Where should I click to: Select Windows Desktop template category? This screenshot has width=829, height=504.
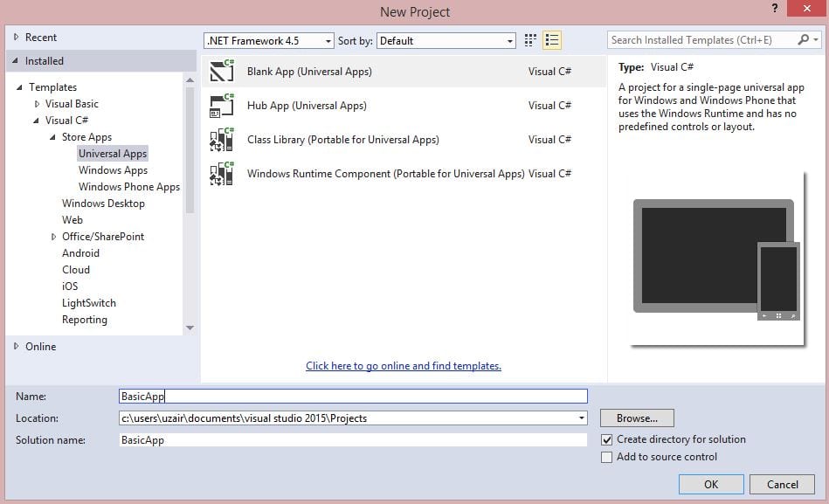[x=103, y=204]
